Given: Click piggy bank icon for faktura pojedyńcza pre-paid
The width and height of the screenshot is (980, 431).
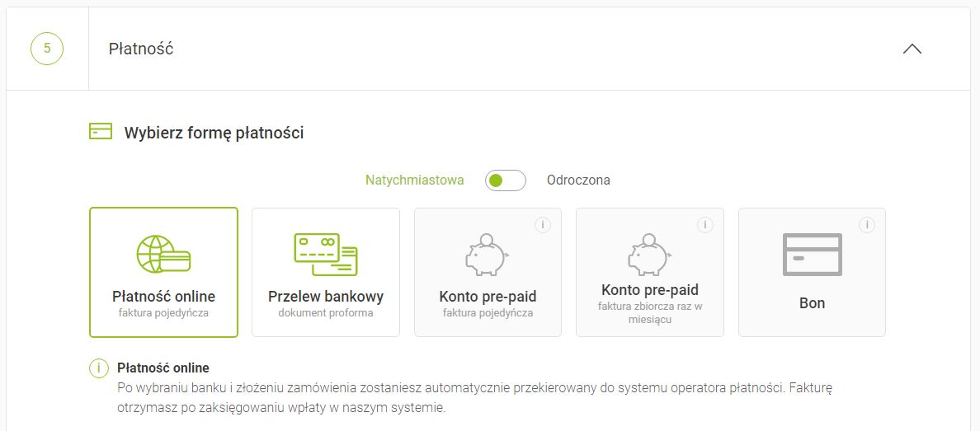Looking at the screenshot, I should coord(488,255).
